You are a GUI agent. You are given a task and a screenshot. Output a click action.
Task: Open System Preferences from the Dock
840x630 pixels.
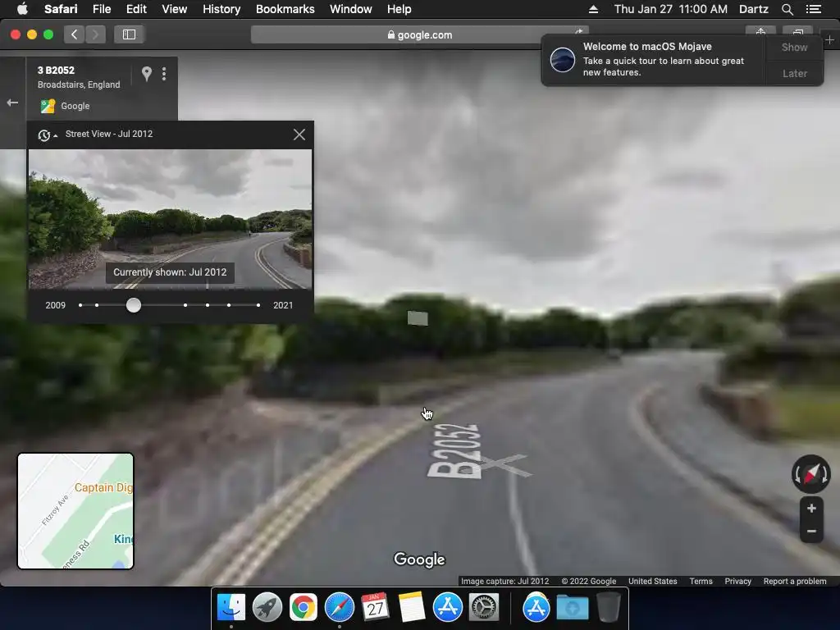pos(483,608)
